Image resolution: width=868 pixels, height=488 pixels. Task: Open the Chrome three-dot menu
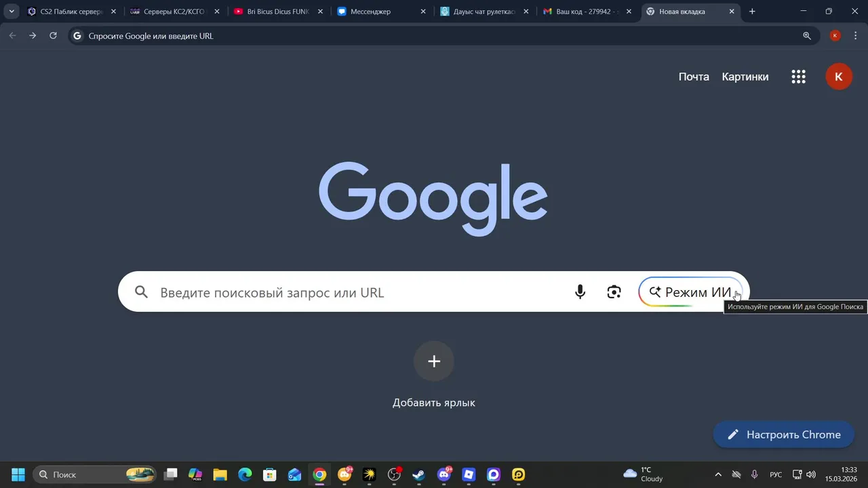(856, 36)
